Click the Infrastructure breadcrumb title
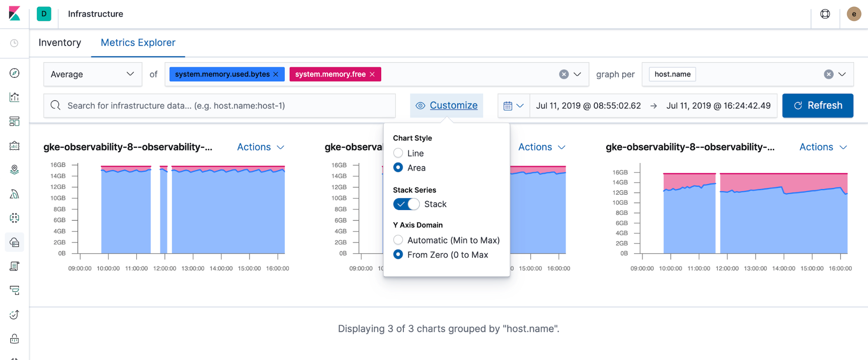The width and height of the screenshot is (868, 360). click(x=96, y=14)
